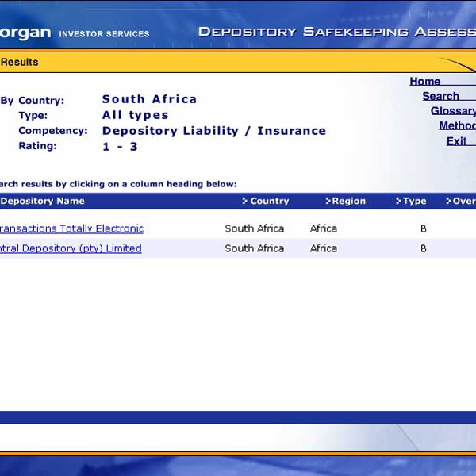The width and height of the screenshot is (476, 476).
Task: Click type B in the first result row
Action: (424, 228)
